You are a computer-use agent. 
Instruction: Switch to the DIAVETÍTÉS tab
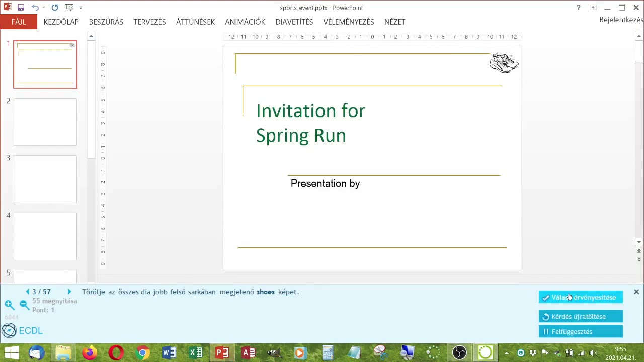tap(294, 22)
